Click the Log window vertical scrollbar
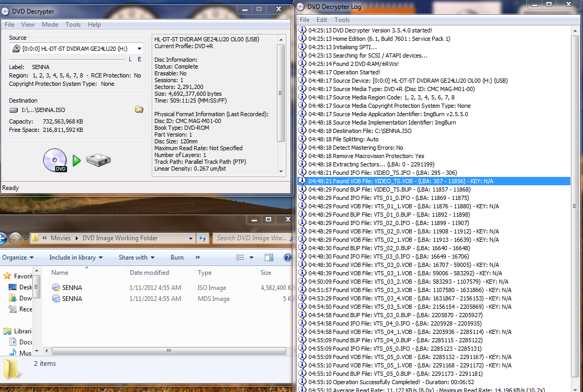Screen dimensions: 583x392 (575, 206)
